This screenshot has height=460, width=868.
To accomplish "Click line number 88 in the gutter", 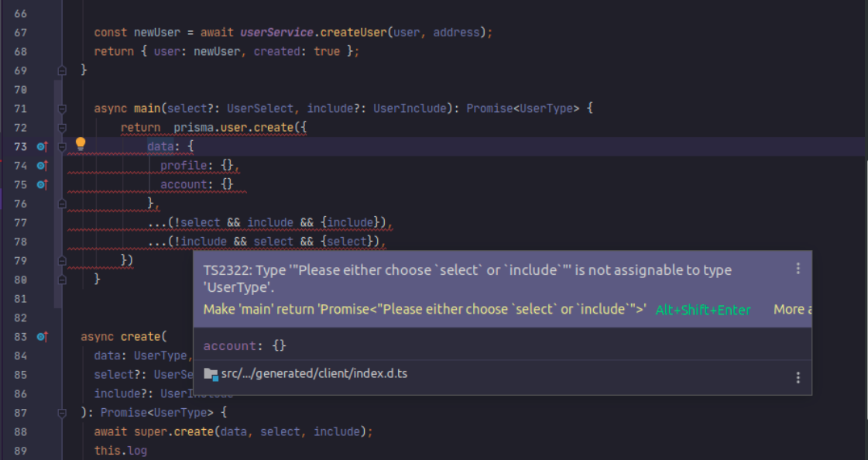I will (x=20, y=432).
